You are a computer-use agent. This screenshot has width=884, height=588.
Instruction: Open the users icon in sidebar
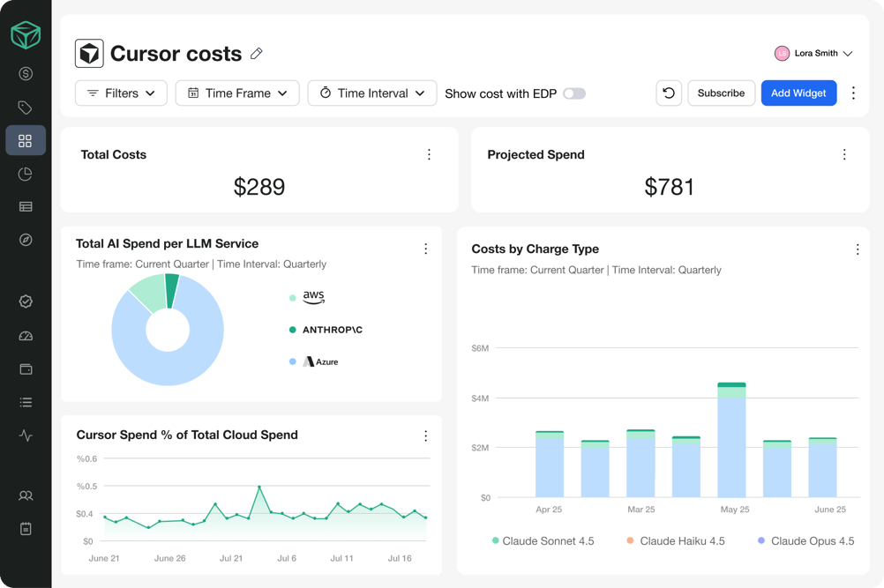(x=26, y=495)
